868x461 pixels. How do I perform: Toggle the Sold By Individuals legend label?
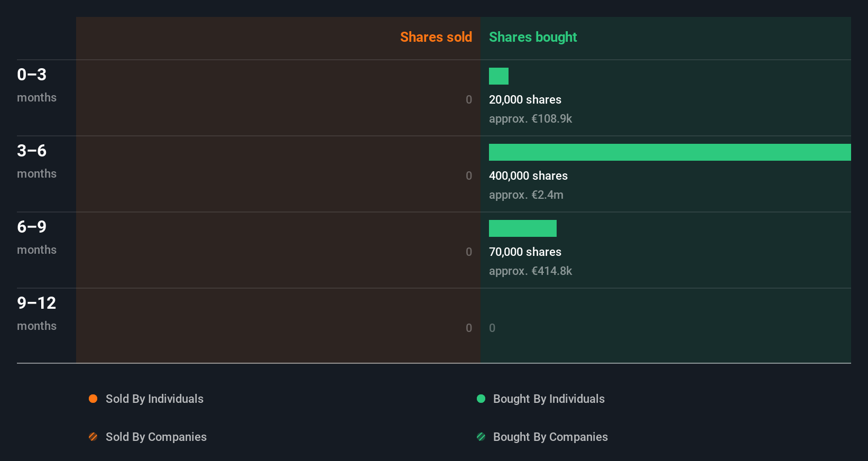click(154, 399)
